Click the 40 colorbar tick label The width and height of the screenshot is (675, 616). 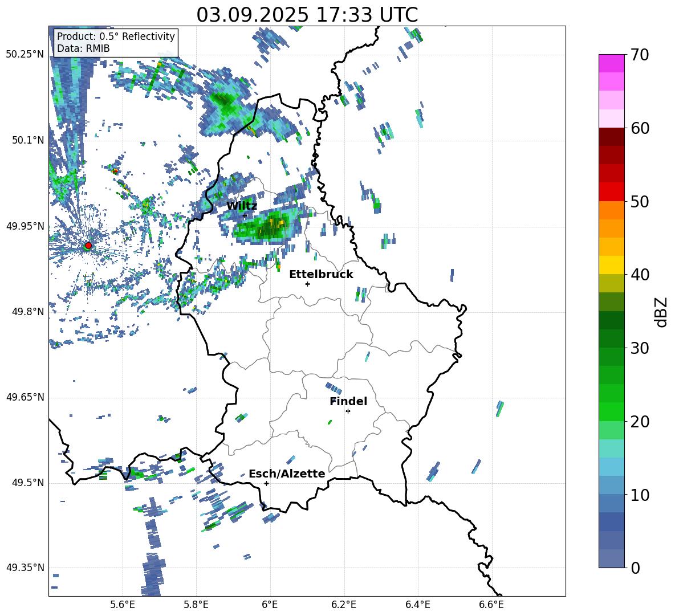click(x=639, y=275)
